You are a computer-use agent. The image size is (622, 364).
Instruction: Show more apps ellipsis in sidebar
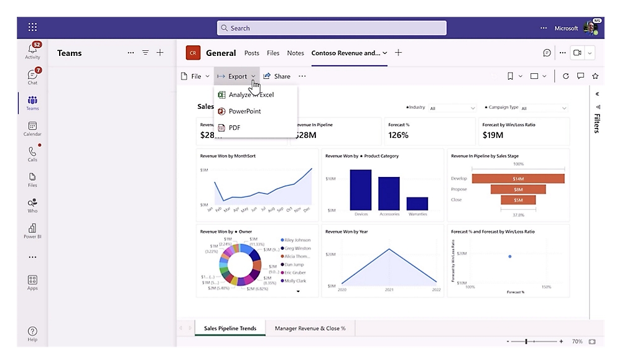[x=32, y=257]
